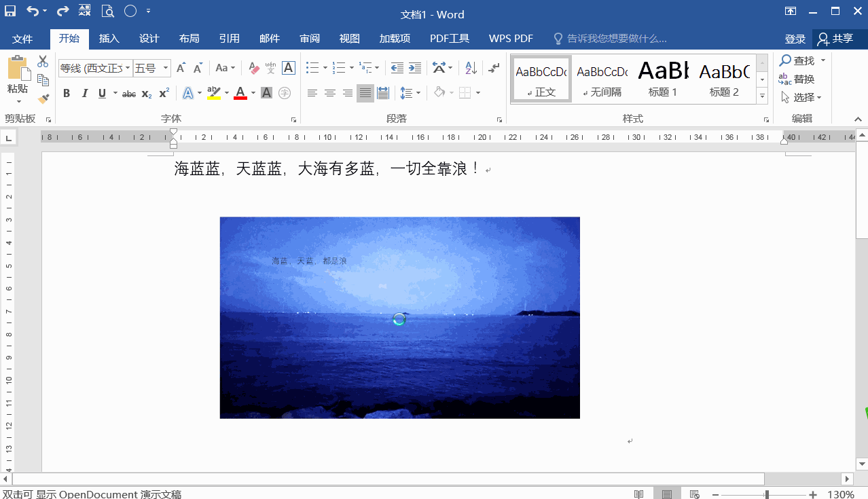This screenshot has width=868, height=499.
Task: Click the Save icon in quick access toolbar
Action: [x=10, y=11]
